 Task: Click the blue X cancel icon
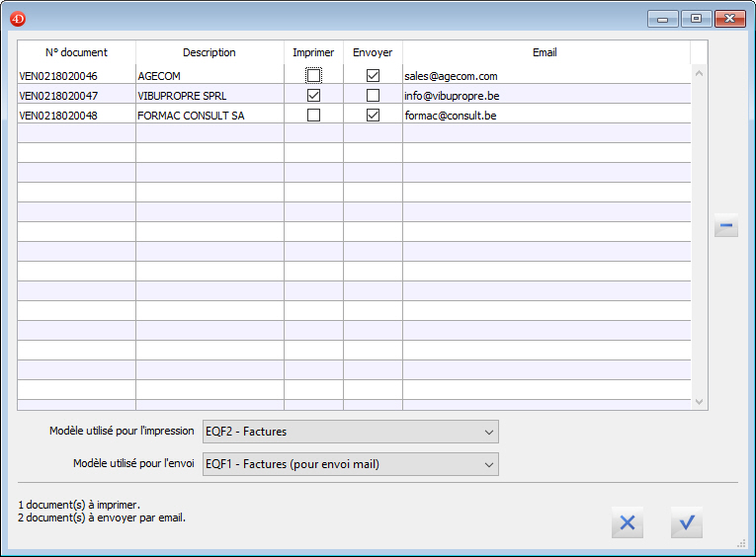pos(627,523)
